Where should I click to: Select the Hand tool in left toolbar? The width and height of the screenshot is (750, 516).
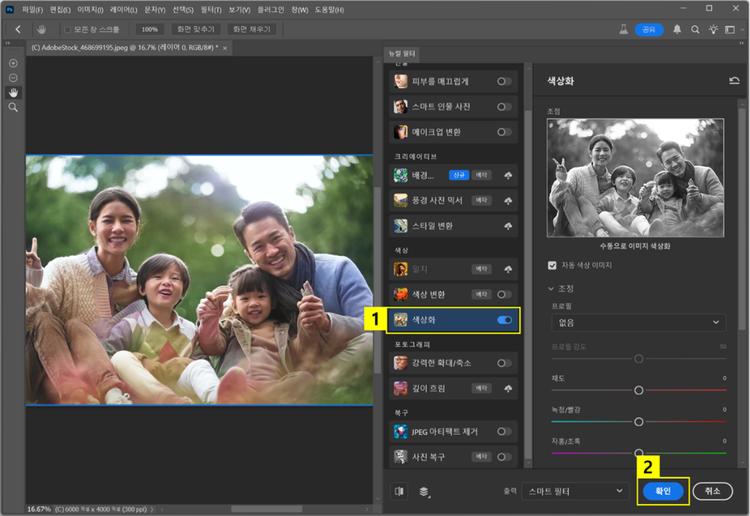[x=14, y=92]
